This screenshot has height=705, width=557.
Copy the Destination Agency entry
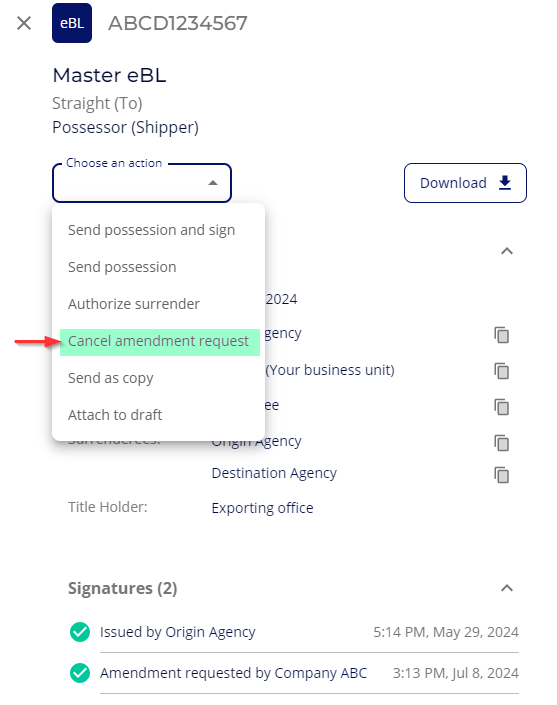(x=501, y=475)
